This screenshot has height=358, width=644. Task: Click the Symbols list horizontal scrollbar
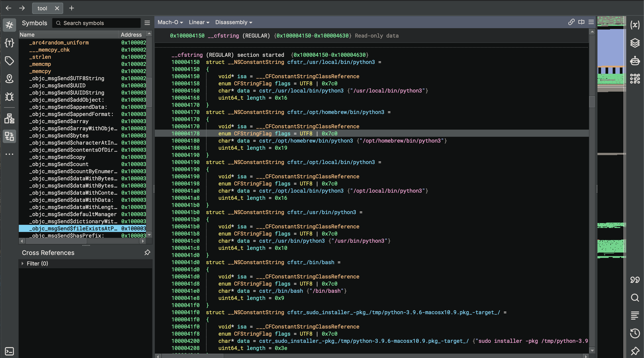[x=56, y=241]
